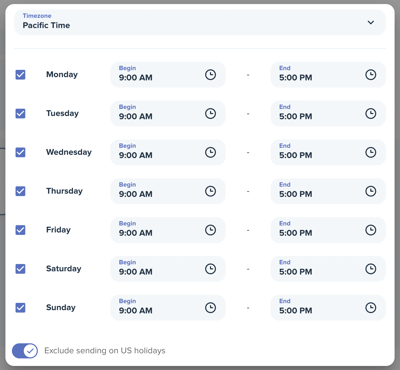Open clock picker for Thursday Begin time
This screenshot has width=400, height=370.
click(210, 191)
